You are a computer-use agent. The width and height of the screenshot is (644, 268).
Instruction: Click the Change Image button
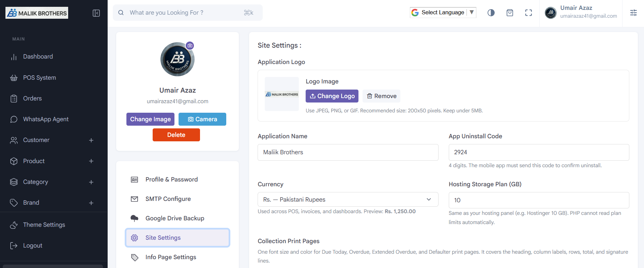tap(150, 119)
